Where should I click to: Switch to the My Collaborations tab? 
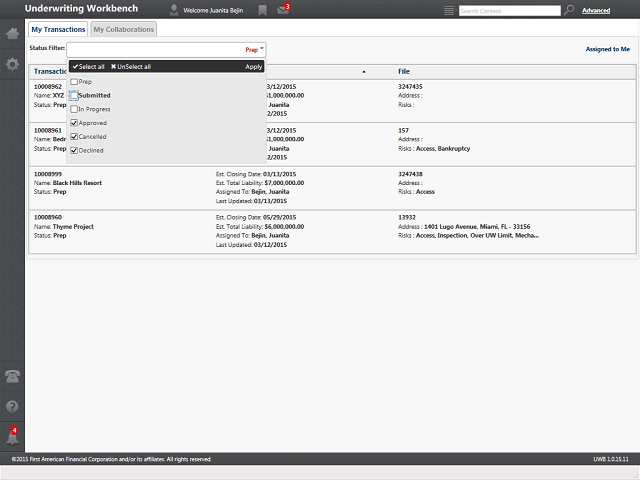(x=124, y=29)
